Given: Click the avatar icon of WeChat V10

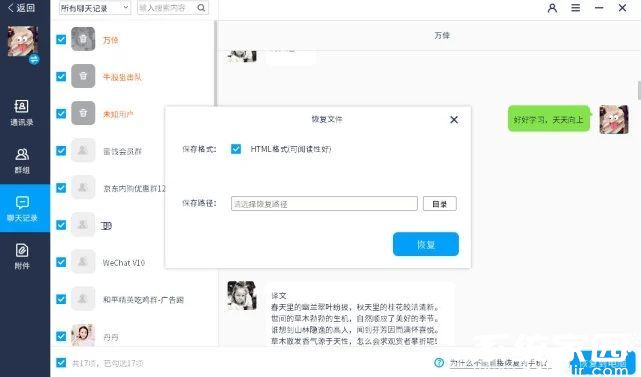Looking at the screenshot, I should point(83,262).
